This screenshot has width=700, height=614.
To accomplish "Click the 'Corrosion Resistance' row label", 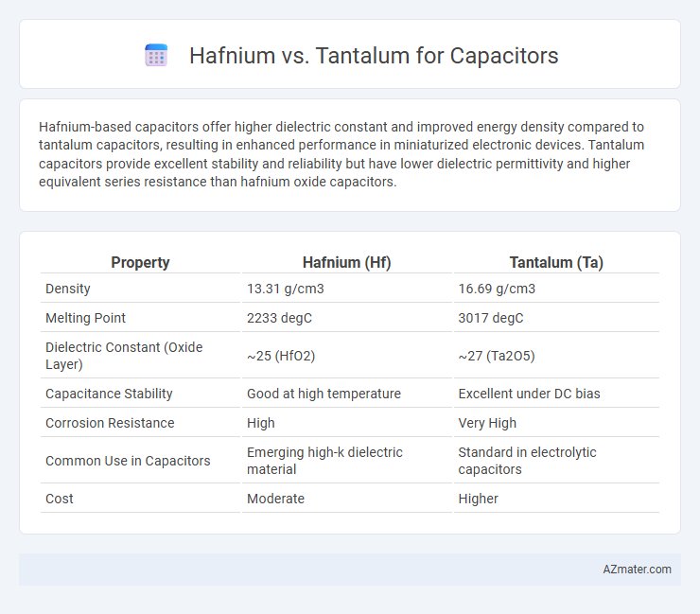I will pos(110,423).
